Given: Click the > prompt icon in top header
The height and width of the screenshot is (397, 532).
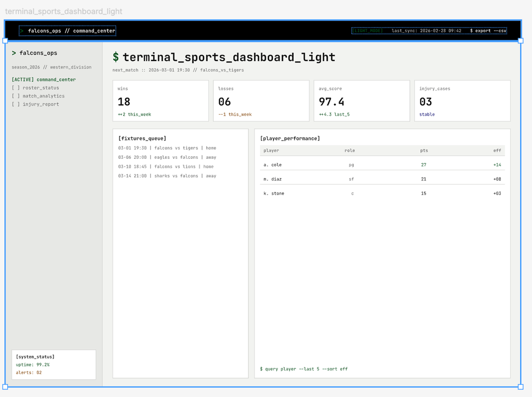Looking at the screenshot, I should point(22,31).
